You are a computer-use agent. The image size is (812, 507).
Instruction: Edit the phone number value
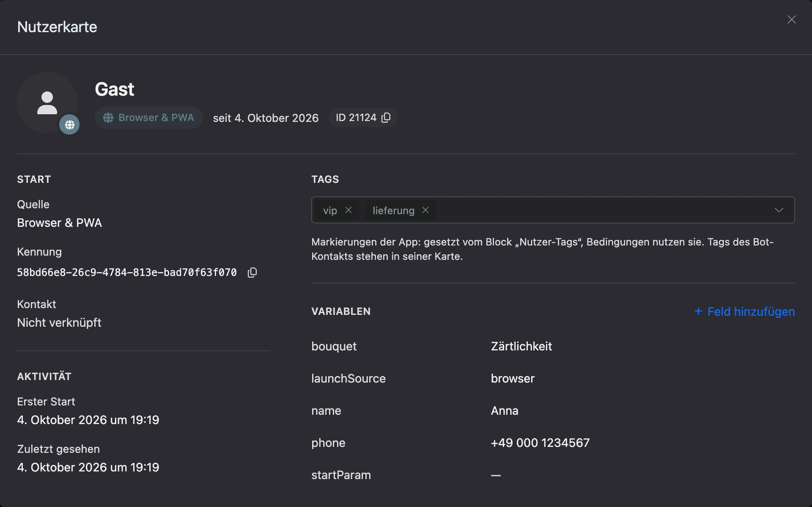(540, 443)
